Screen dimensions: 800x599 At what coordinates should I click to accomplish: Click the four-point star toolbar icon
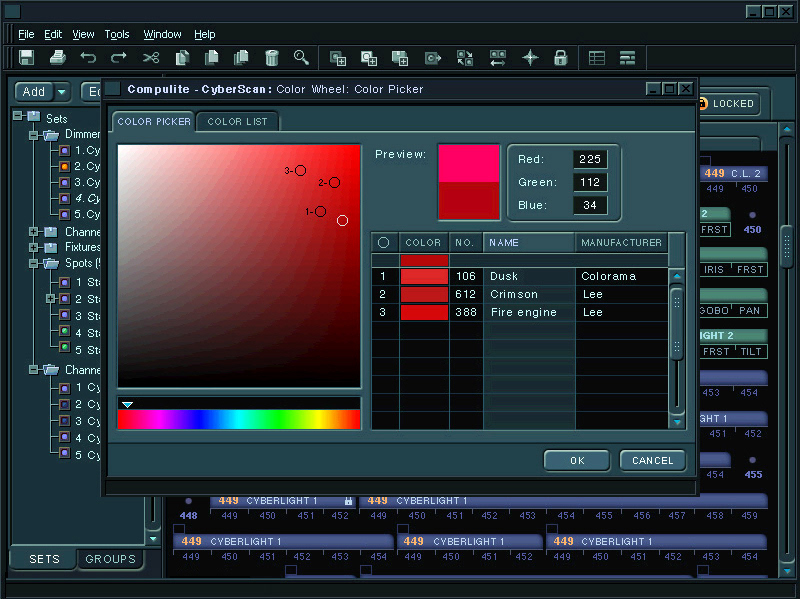pos(530,58)
